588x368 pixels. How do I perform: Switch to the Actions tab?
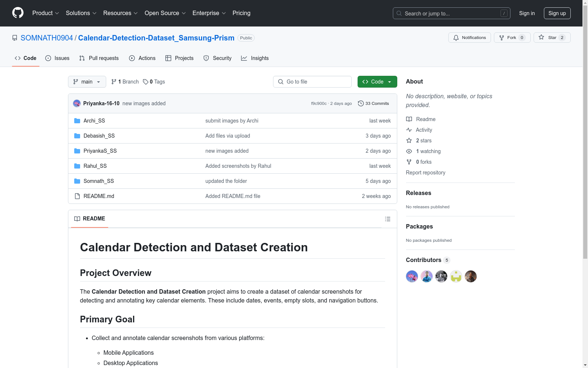142,58
